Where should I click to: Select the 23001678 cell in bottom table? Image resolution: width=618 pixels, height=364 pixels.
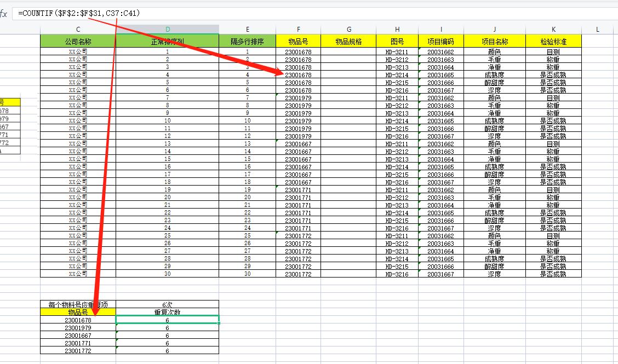click(78, 320)
